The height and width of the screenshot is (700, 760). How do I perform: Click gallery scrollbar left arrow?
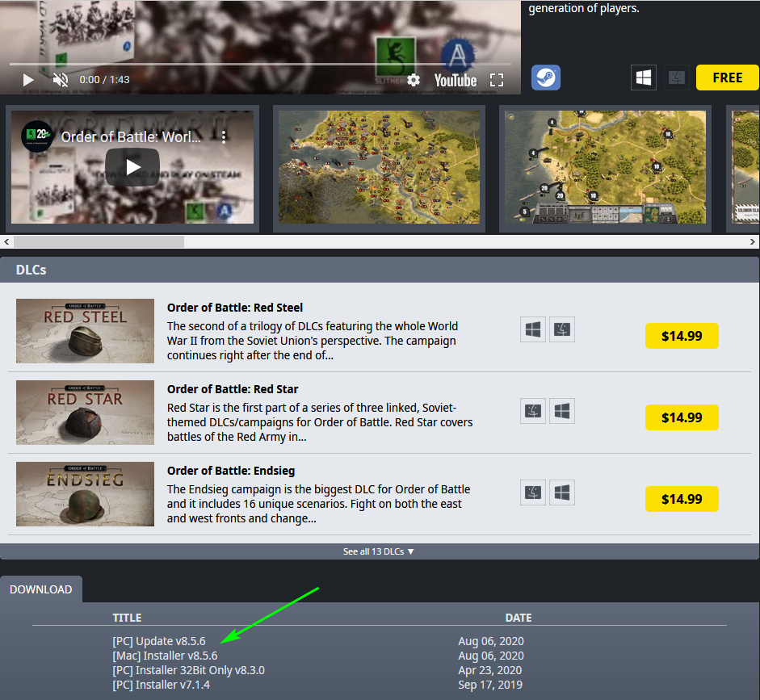[x=6, y=241]
